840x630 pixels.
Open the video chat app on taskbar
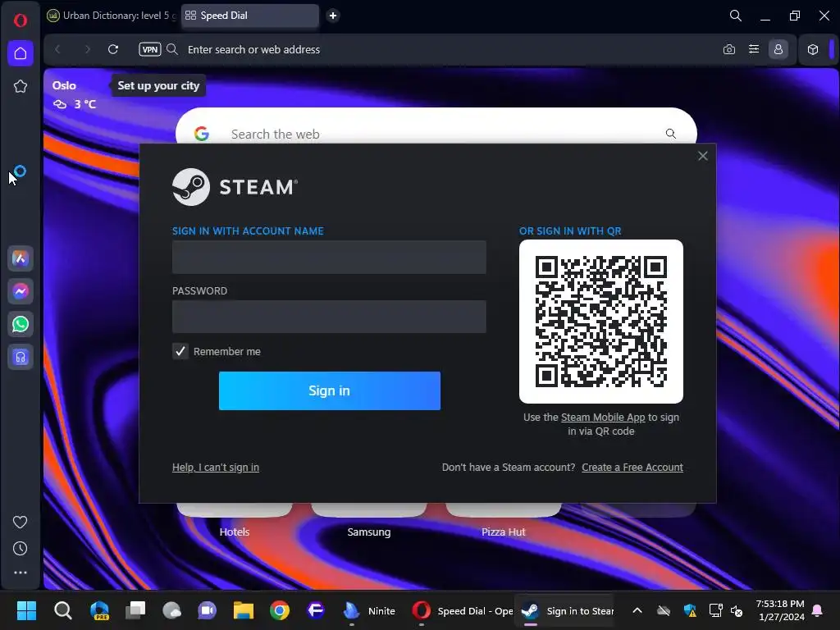pyautogui.click(x=208, y=610)
